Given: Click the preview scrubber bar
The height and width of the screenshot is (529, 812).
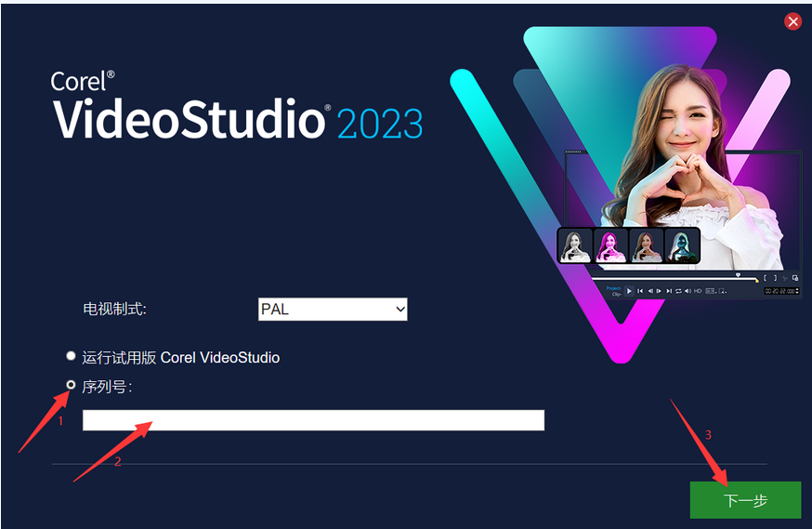Looking at the screenshot, I should (674, 279).
